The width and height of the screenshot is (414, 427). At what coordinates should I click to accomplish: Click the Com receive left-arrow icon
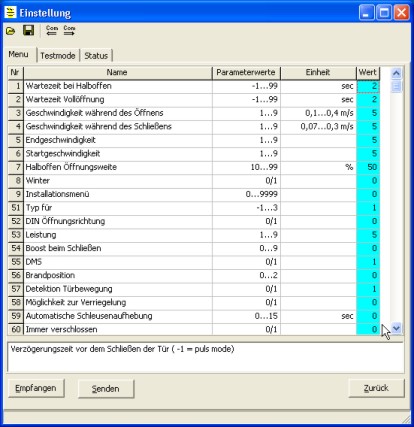[52, 31]
